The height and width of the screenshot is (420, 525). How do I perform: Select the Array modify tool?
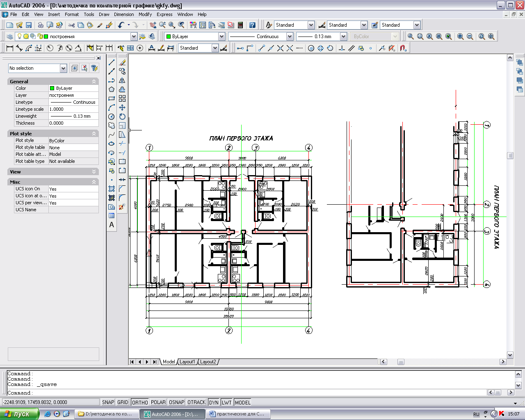(122, 98)
